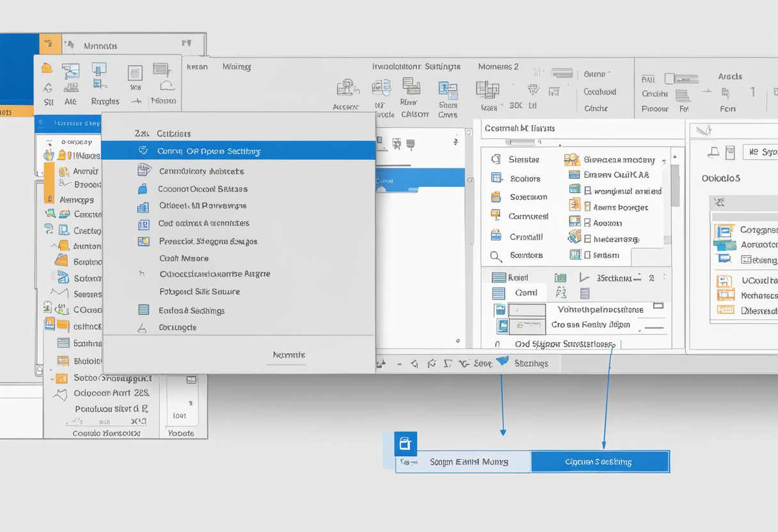Select the Sierstes list icon
778x532 pixels.
tap(496, 159)
